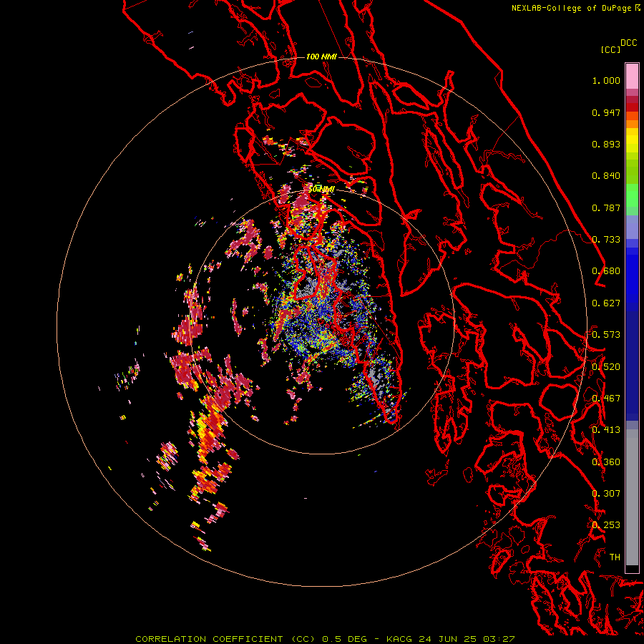The width and height of the screenshot is (644, 644).
Task: Click the 50 NMI range ring label
Action: (x=322, y=190)
